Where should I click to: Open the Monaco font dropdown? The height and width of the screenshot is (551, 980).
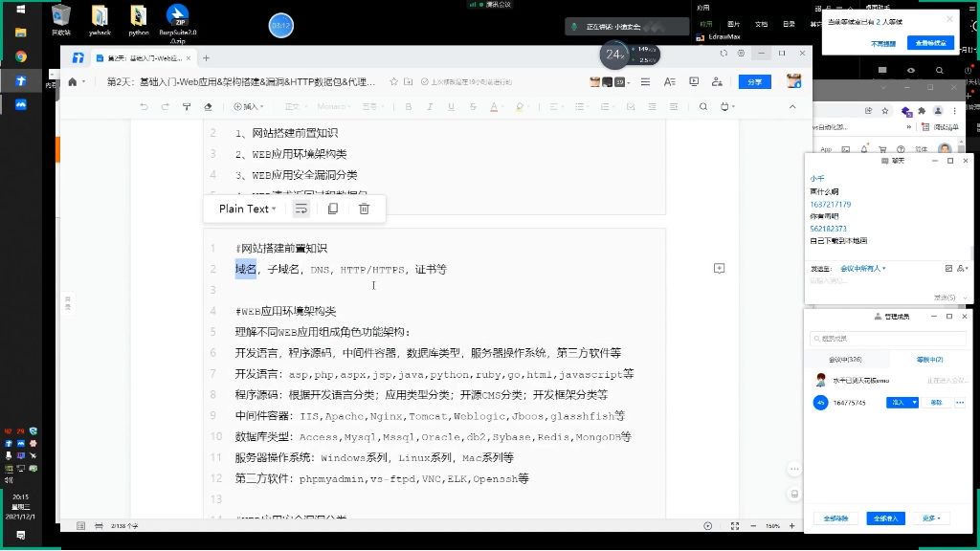pyautogui.click(x=334, y=107)
